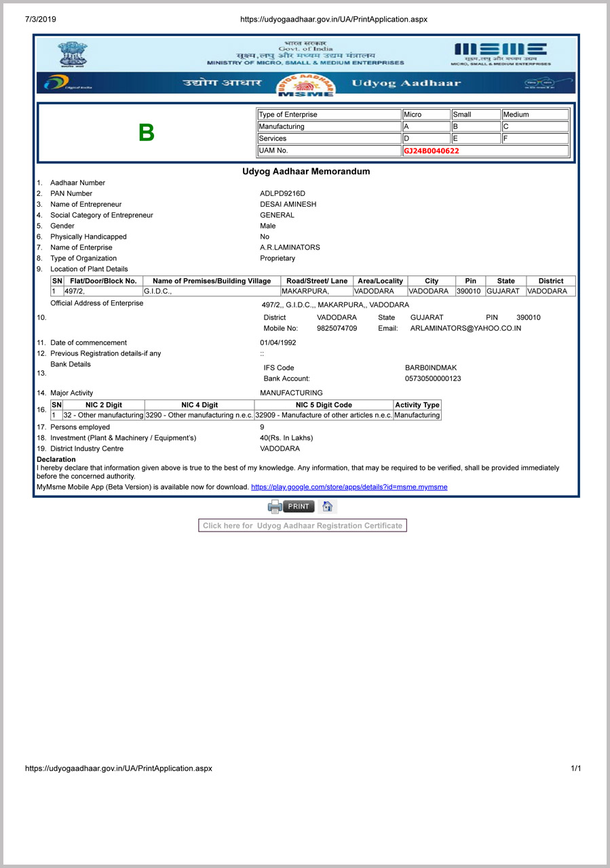Click the organization type Proprietary
610x868 pixels.
pos(278,258)
